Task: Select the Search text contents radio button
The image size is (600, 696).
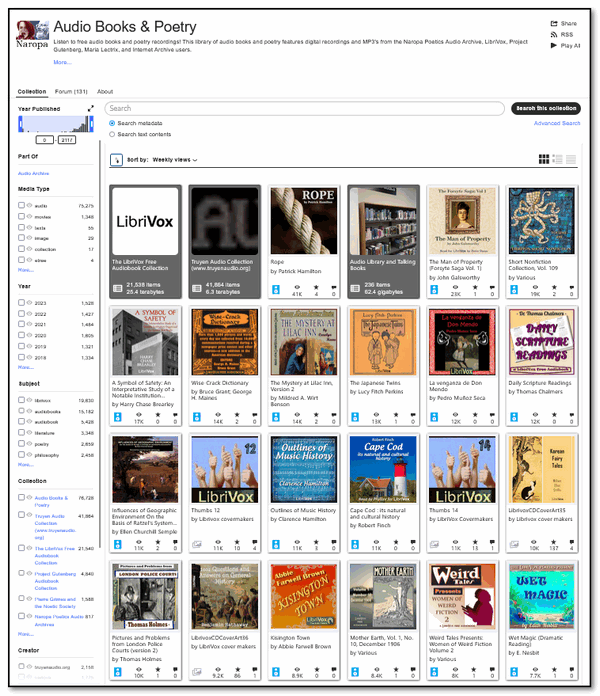Action: 112,134
